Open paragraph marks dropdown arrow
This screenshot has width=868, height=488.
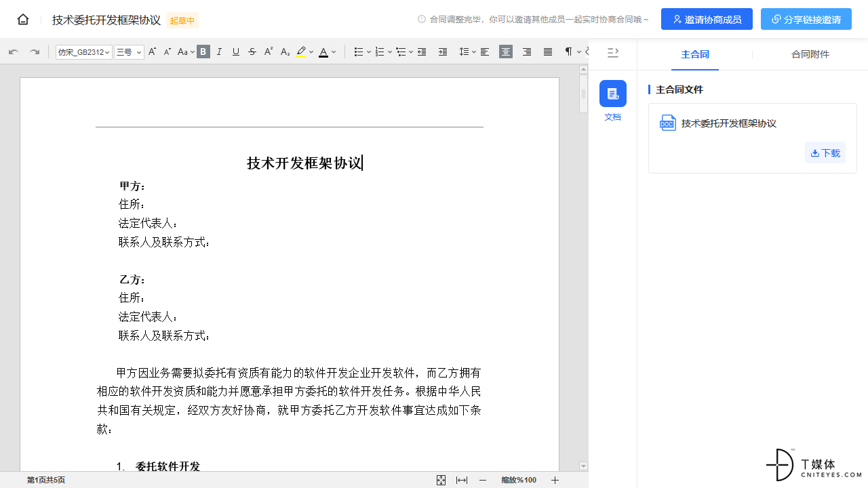(579, 52)
